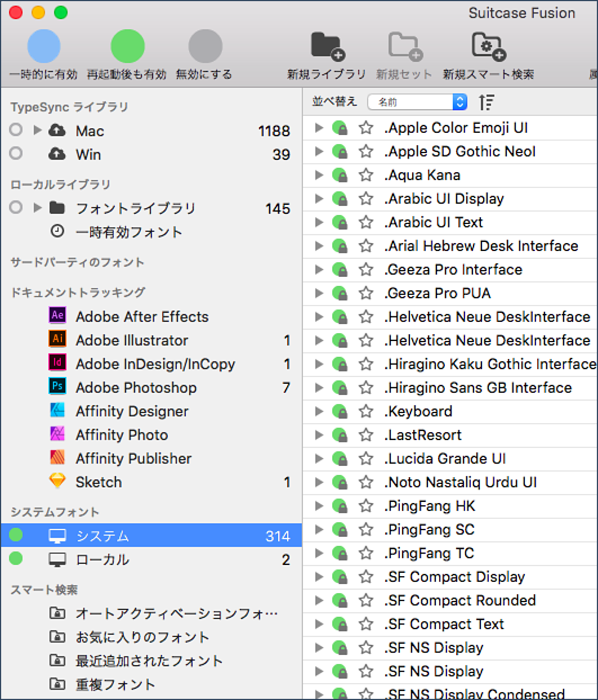
Task: Click the フォントライブラリ folder icon
Action: point(57,208)
